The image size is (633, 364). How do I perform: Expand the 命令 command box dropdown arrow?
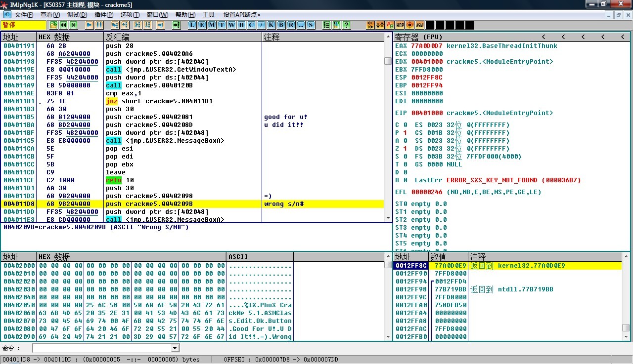pos(175,348)
